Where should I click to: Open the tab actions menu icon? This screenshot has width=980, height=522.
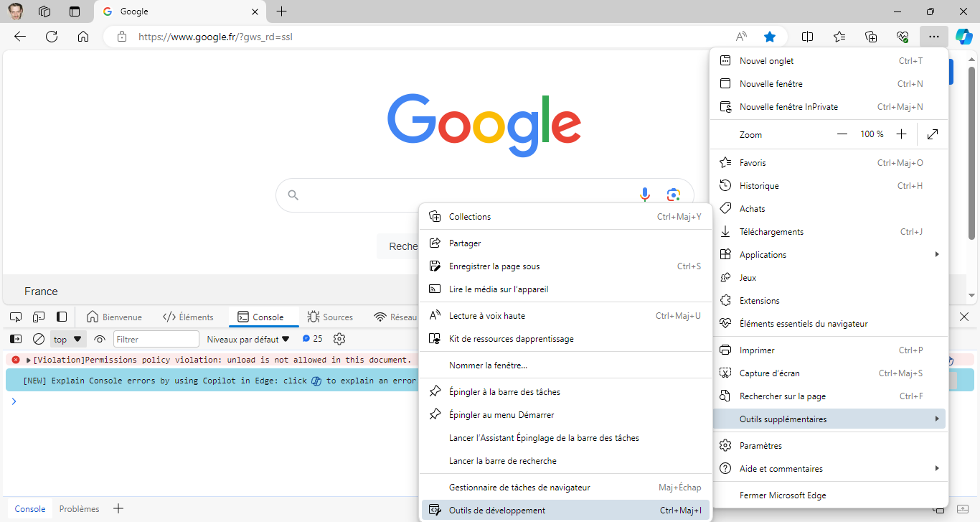coord(75,11)
